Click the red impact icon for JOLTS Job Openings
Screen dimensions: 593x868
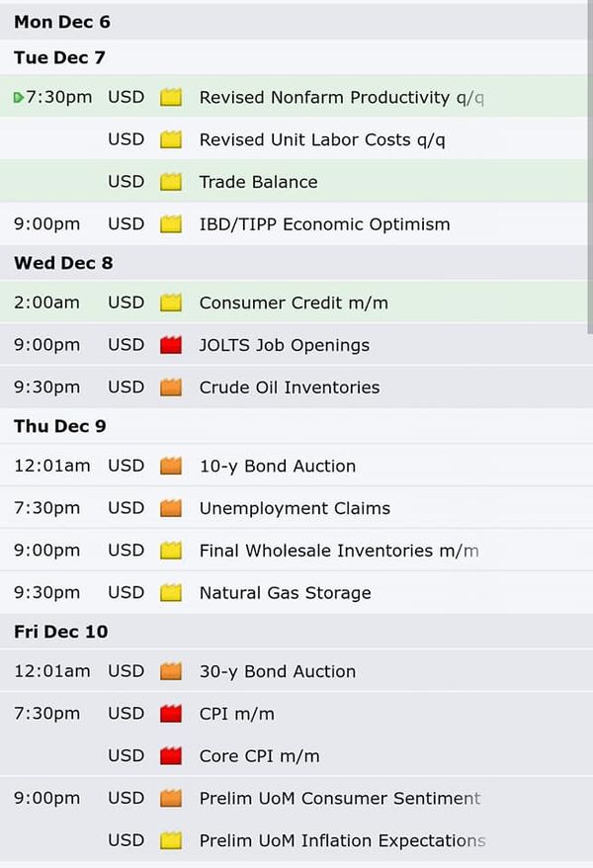[x=171, y=345]
